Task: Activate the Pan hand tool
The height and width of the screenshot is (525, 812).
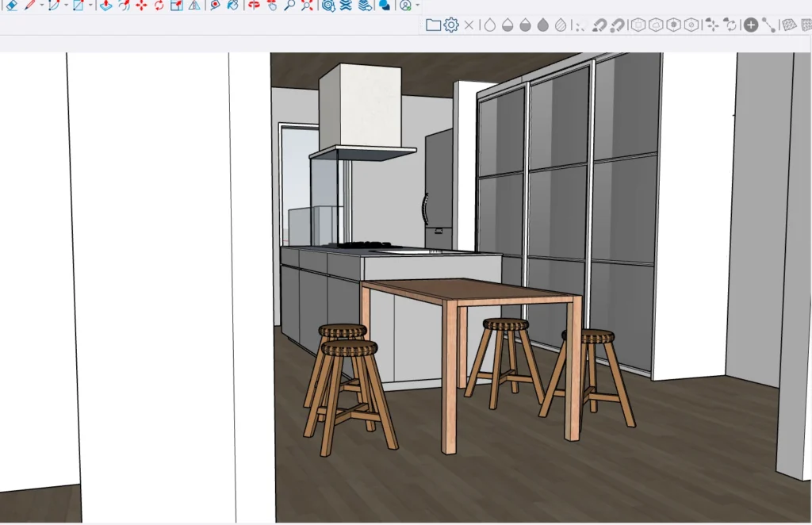Action: (x=272, y=6)
